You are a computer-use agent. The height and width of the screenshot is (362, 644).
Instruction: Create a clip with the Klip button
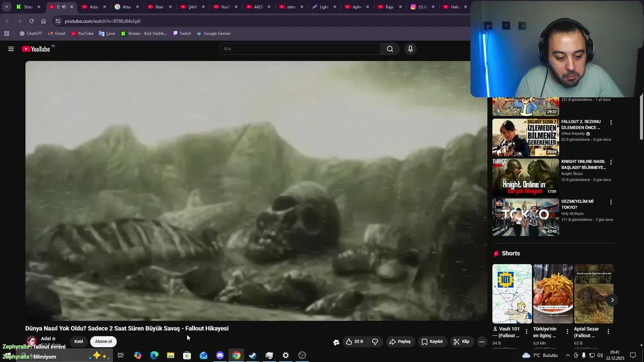click(x=461, y=341)
